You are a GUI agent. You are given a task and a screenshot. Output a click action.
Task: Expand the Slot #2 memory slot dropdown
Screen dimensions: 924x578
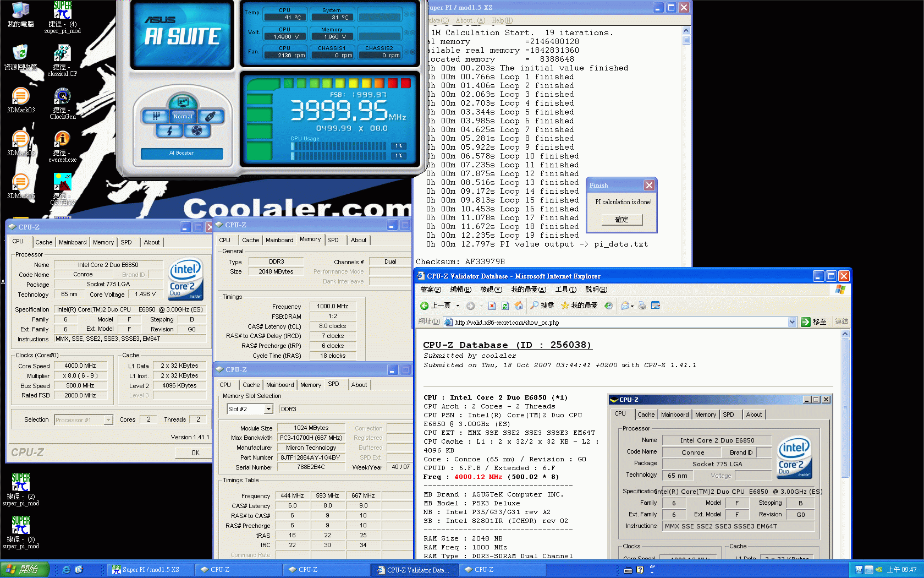pyautogui.click(x=268, y=409)
